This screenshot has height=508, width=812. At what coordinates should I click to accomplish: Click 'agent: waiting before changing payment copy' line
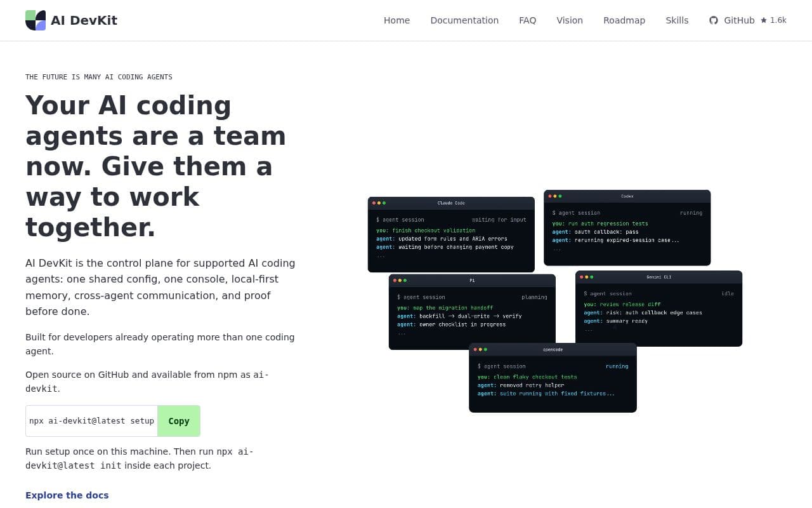pyautogui.click(x=445, y=247)
